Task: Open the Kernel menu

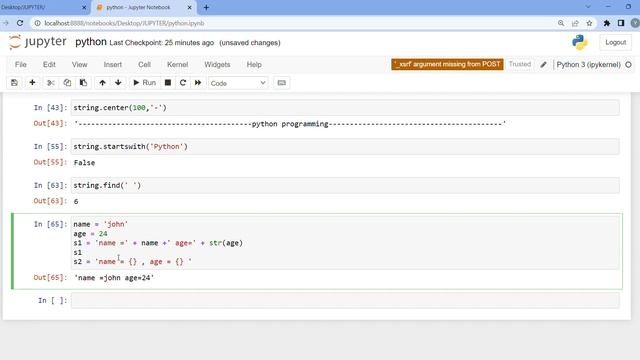Action: (178, 64)
